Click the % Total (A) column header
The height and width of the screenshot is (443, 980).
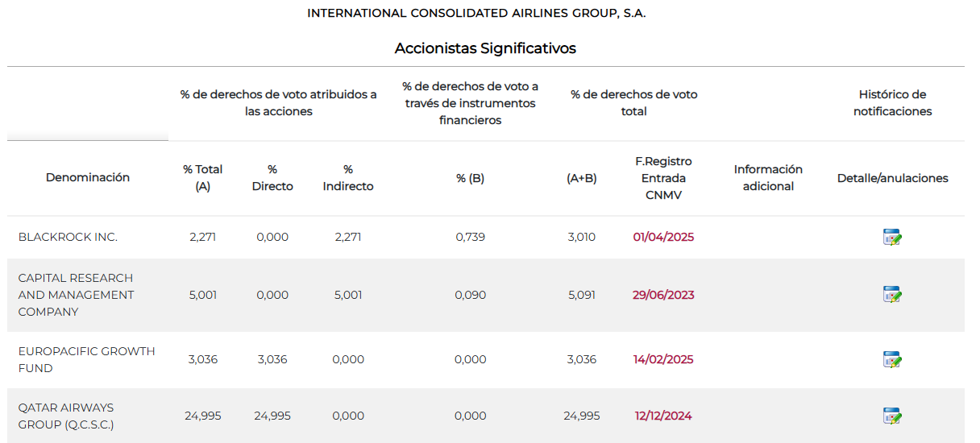click(202, 177)
